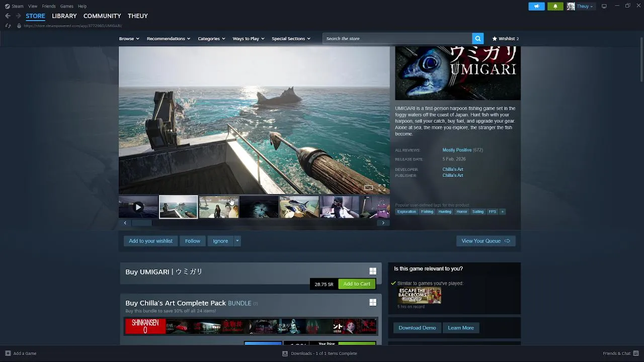Click the Download Demo button
This screenshot has height=362, width=644.
417,328
